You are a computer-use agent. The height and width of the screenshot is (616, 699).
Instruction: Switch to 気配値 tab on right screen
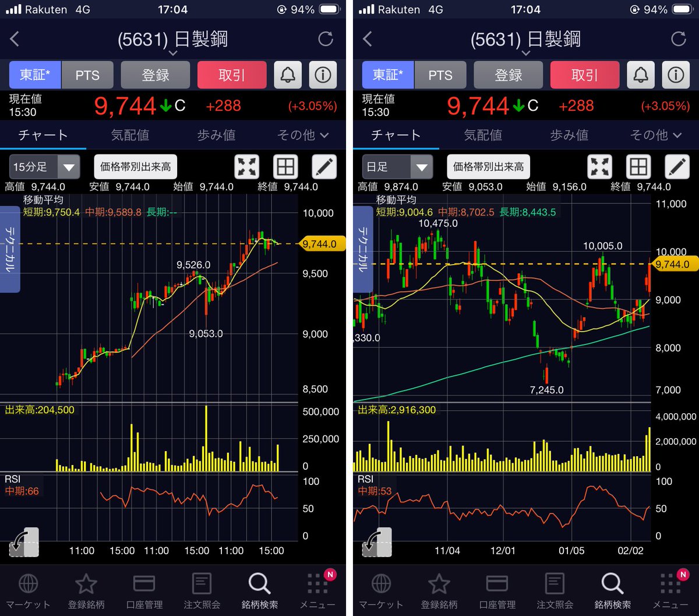483,135
